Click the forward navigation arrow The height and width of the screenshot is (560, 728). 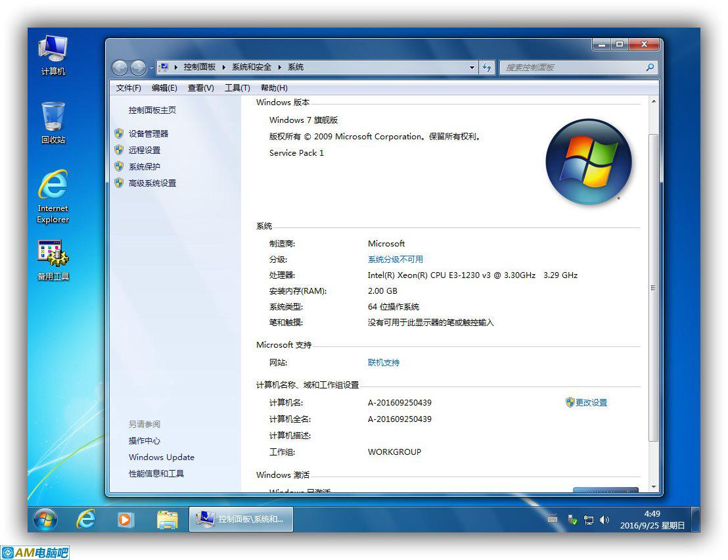(x=138, y=68)
